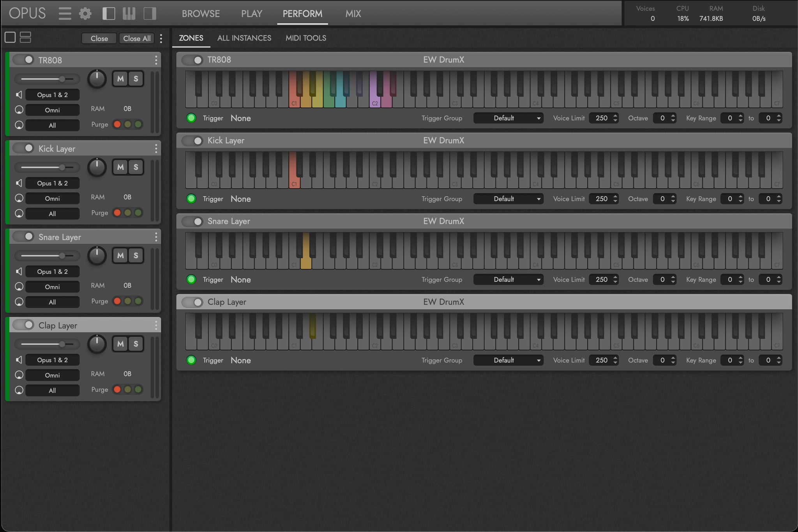The width and height of the screenshot is (798, 532).
Task: Click the MIDI port icon beside Snare Layer All
Action: click(x=19, y=302)
